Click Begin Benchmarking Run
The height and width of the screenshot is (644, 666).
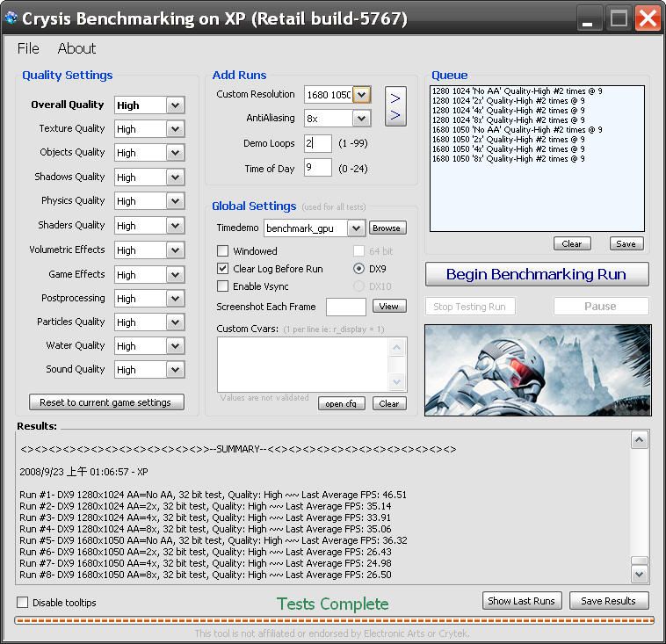pyautogui.click(x=537, y=274)
